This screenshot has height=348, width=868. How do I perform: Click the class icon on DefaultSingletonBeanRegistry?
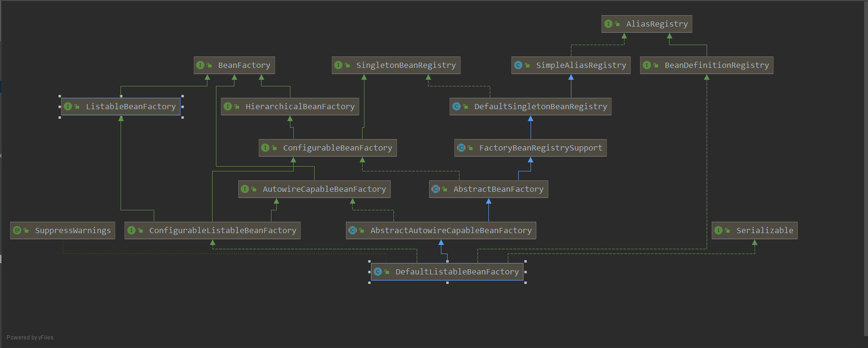pos(457,106)
